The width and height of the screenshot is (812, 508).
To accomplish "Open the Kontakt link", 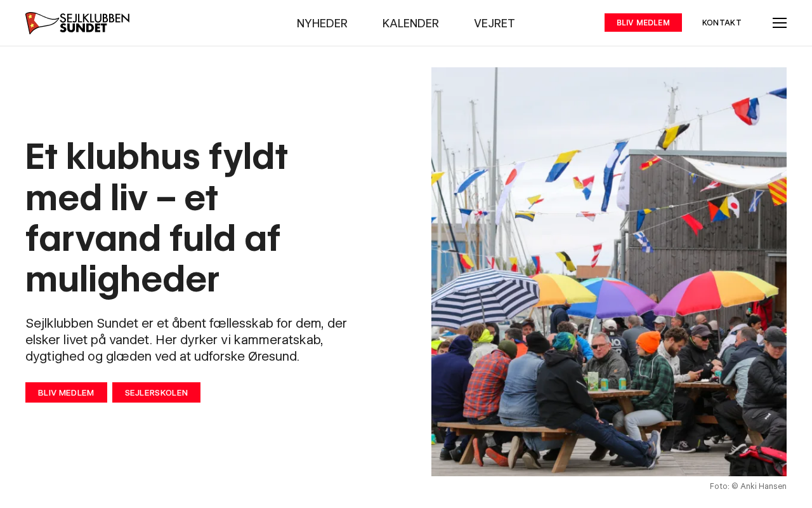I will pyautogui.click(x=722, y=23).
